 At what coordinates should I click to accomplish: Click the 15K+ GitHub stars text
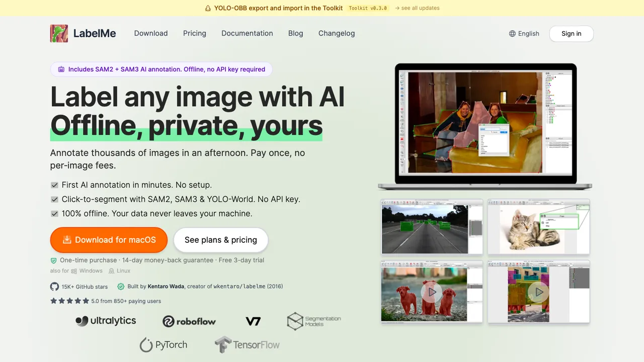pyautogui.click(x=85, y=287)
